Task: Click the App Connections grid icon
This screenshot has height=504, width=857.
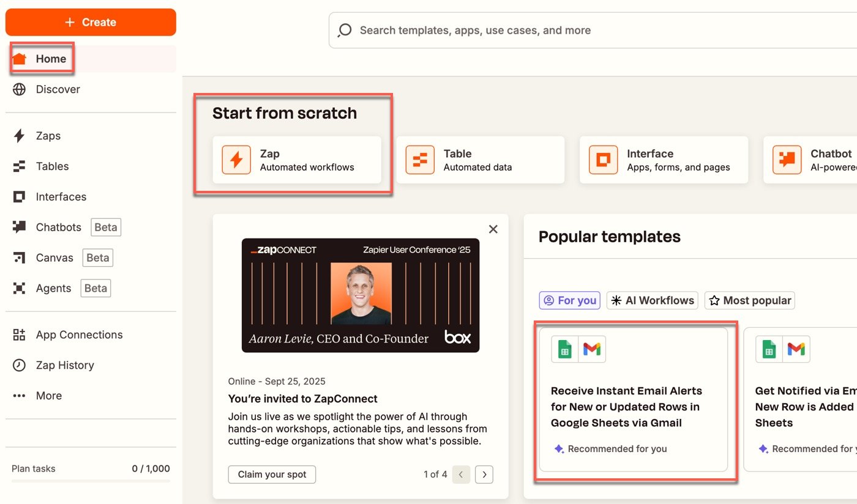Action: pos(20,335)
